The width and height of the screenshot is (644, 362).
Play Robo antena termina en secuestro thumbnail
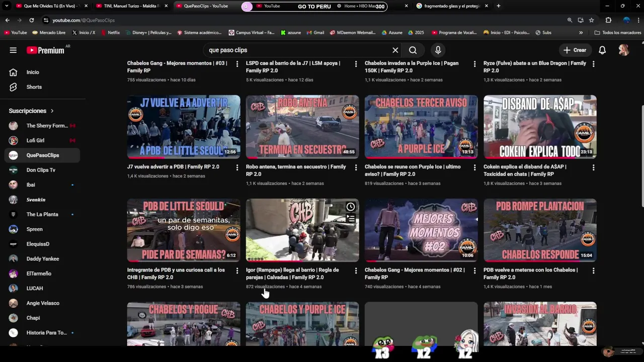tap(302, 127)
